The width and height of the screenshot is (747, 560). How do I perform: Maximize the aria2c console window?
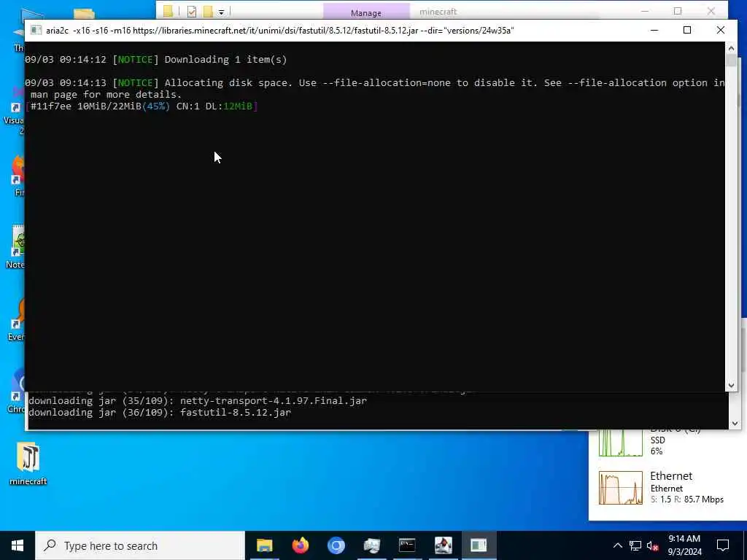click(x=687, y=30)
